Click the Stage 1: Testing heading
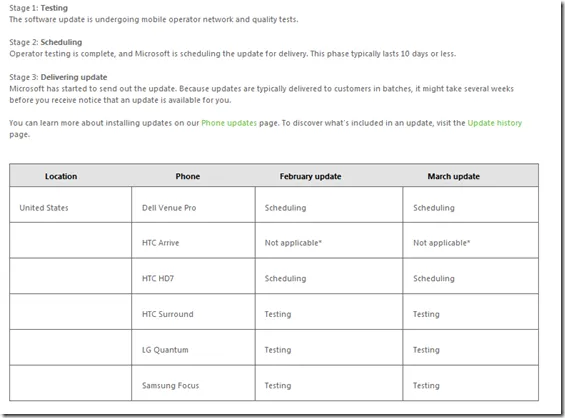Image resolution: width=565 pixels, height=418 pixels. 39,8
